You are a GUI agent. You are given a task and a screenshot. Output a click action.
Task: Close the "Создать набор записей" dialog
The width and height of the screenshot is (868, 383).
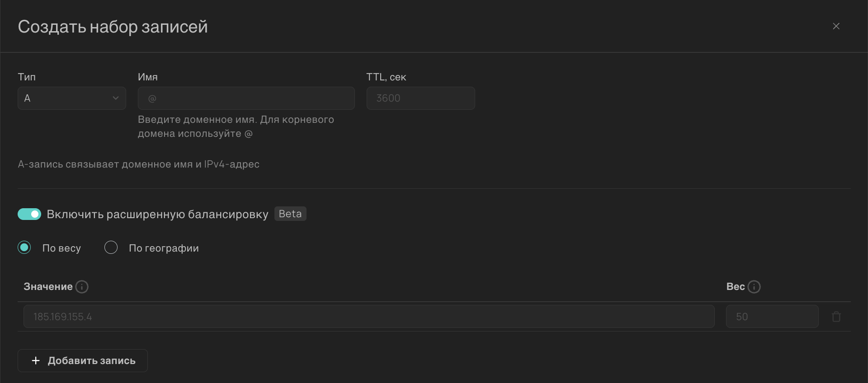(x=836, y=26)
